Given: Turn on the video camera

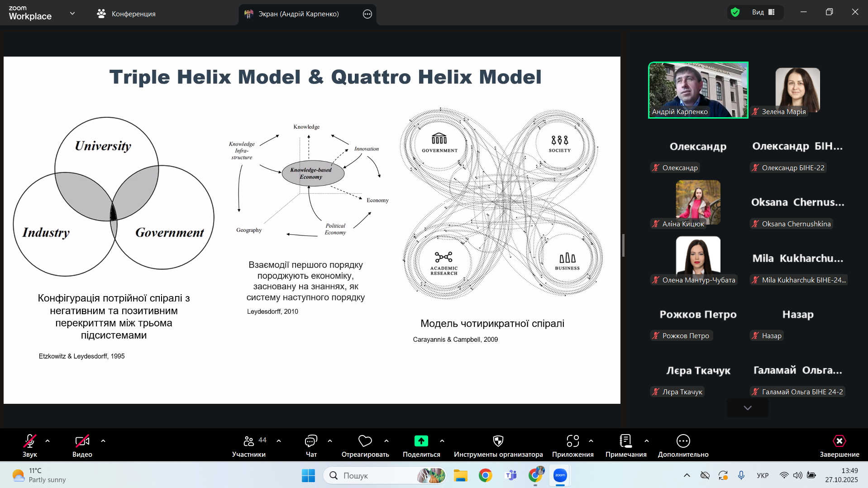Looking at the screenshot, I should click(82, 441).
